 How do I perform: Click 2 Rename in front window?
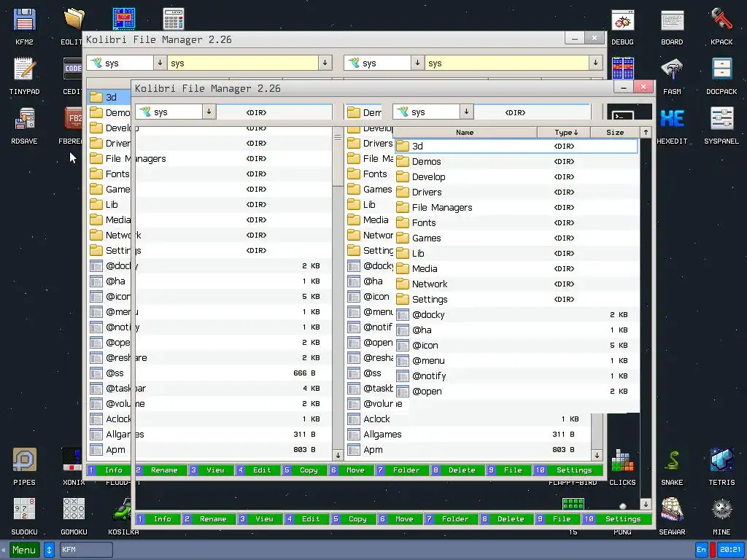coord(208,519)
